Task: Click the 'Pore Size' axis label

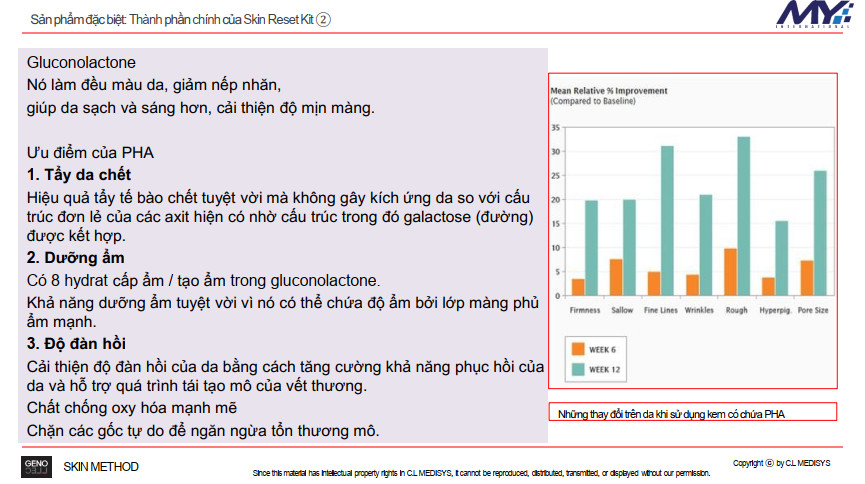Action: (x=813, y=310)
